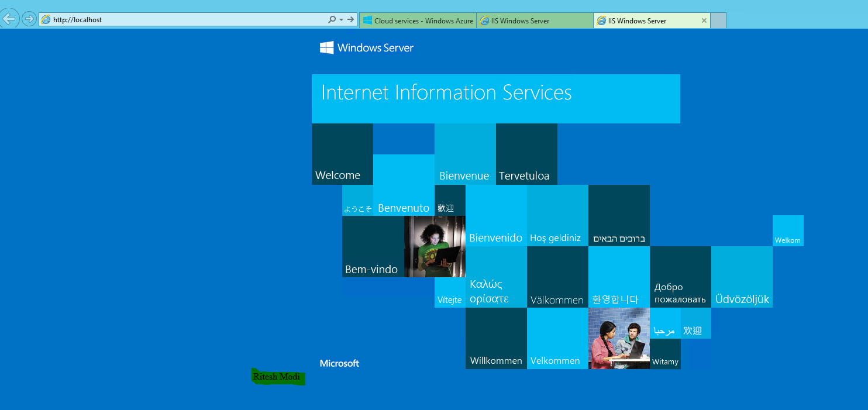Close the active IIS Windows Server tab
The width and height of the screenshot is (868, 410).
click(x=704, y=20)
